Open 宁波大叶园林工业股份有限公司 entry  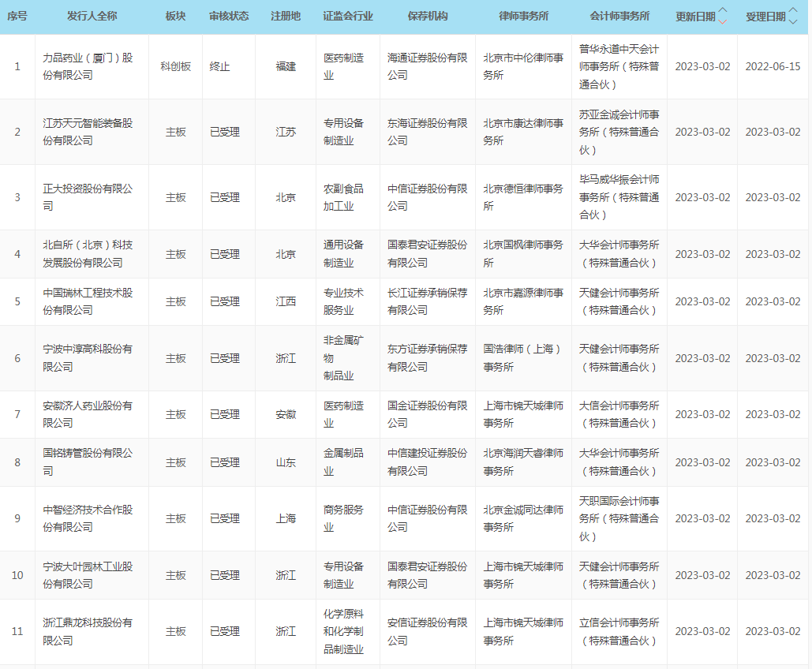point(88,575)
